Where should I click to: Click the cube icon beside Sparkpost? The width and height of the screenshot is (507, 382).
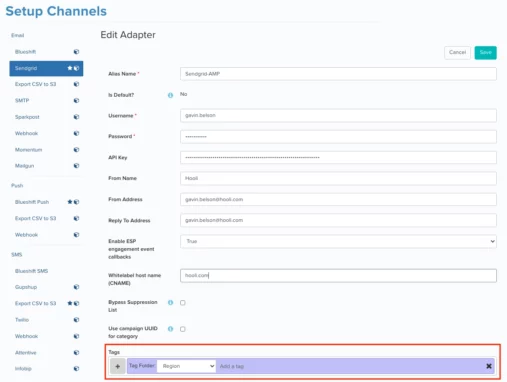click(x=76, y=117)
